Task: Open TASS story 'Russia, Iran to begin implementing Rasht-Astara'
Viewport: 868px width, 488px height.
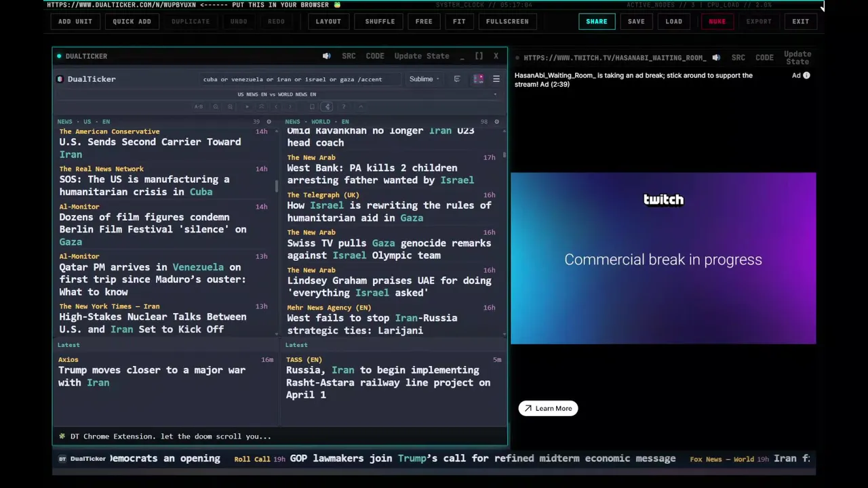Action: click(x=388, y=383)
